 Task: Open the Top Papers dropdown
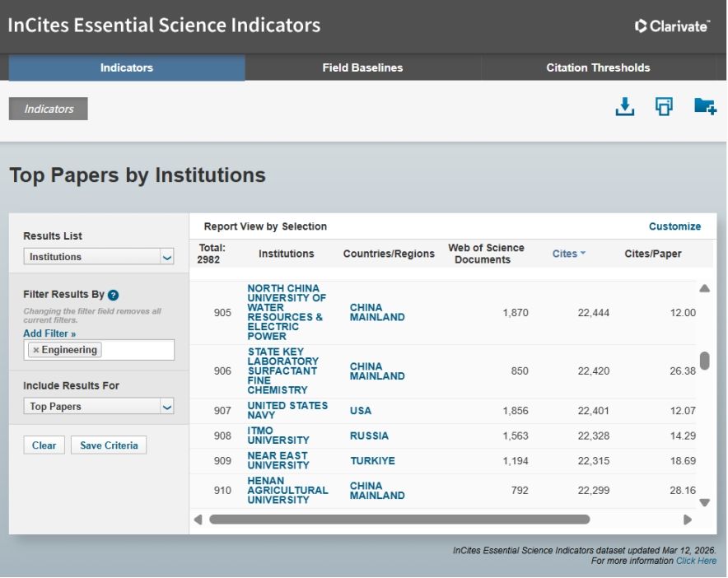(x=99, y=407)
